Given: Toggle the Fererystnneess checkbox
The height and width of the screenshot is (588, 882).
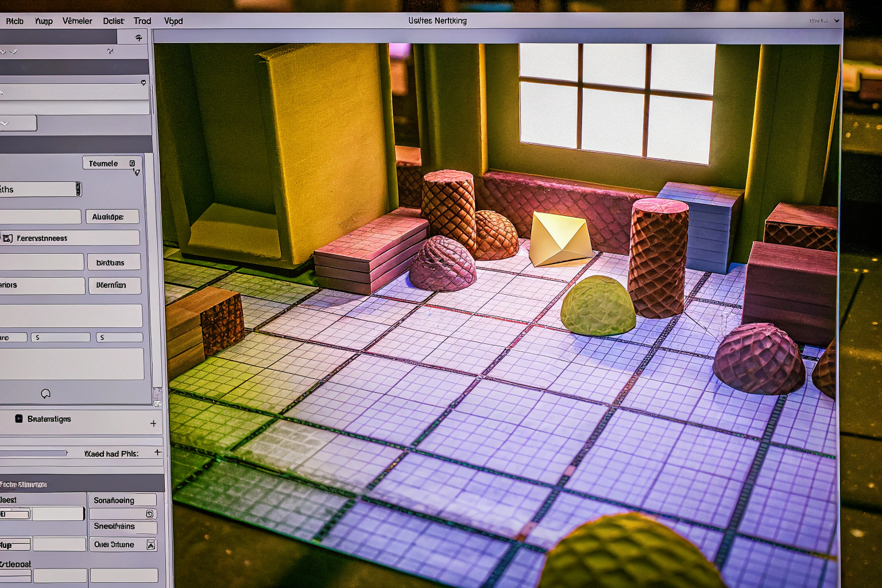Looking at the screenshot, I should pyautogui.click(x=7, y=238).
